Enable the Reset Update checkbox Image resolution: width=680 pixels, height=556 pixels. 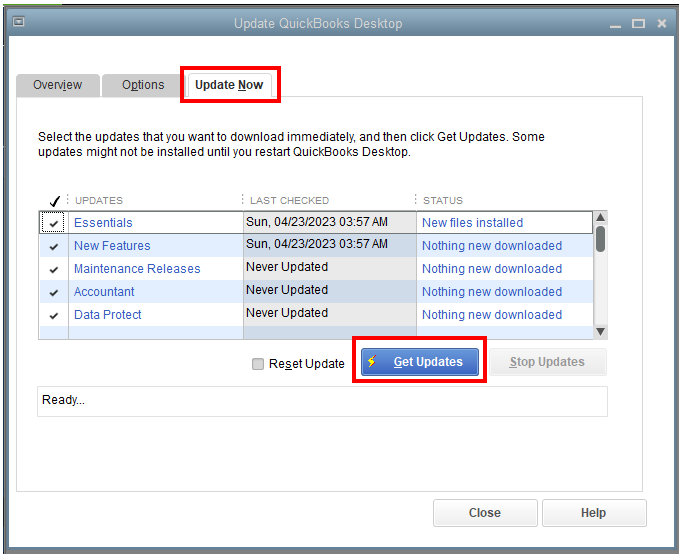click(258, 363)
